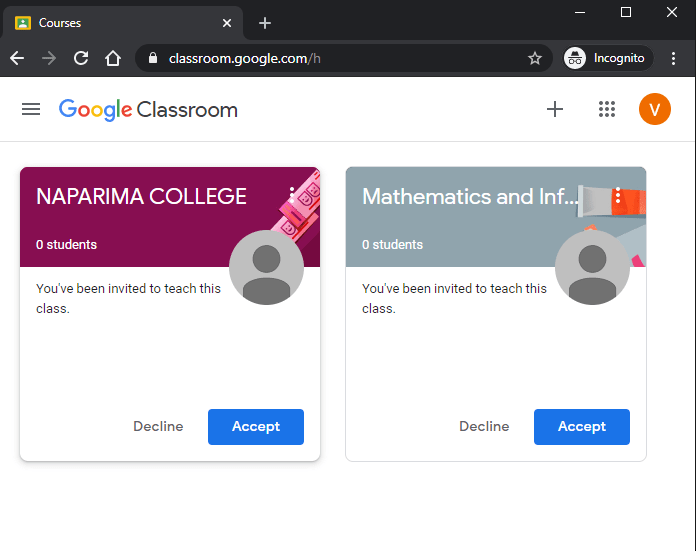This screenshot has height=551, width=696.
Task: Go to browser home page
Action: tap(113, 58)
